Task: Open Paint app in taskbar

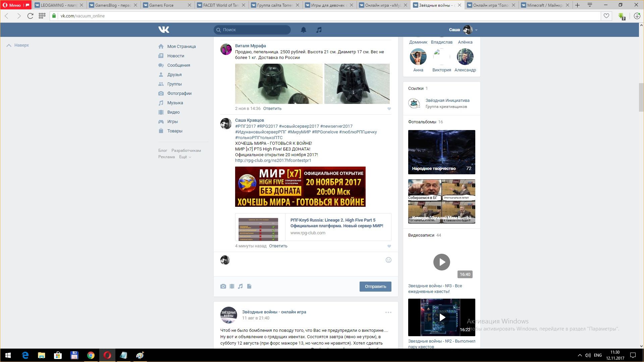Action: [x=140, y=355]
